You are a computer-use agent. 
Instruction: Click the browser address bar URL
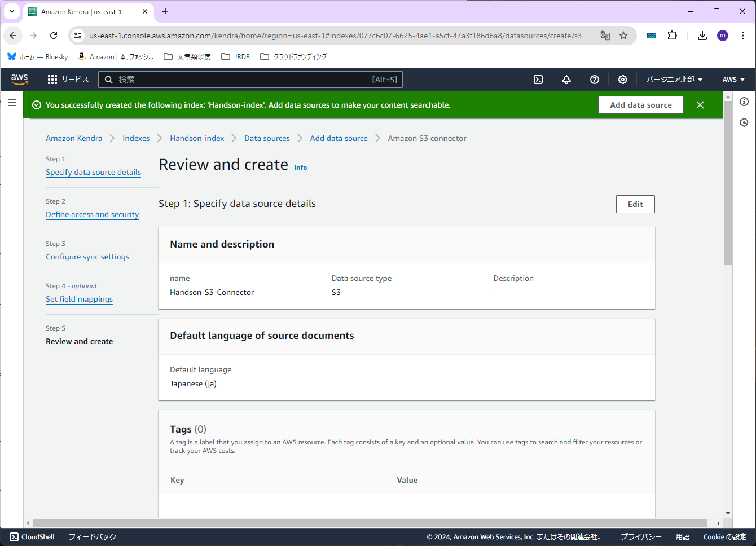(x=335, y=36)
